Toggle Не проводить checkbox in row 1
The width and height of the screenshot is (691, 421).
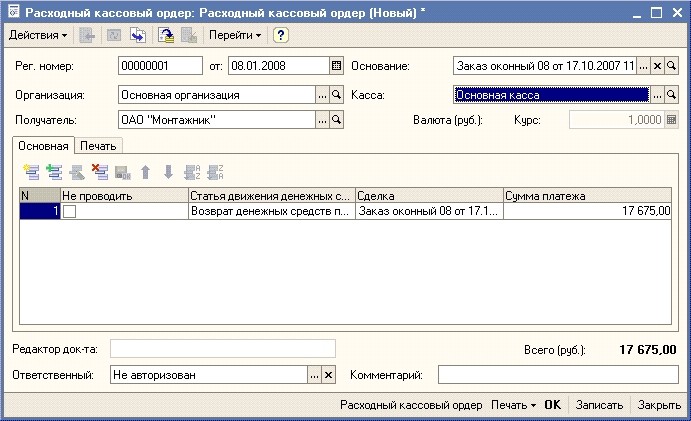[x=69, y=212]
